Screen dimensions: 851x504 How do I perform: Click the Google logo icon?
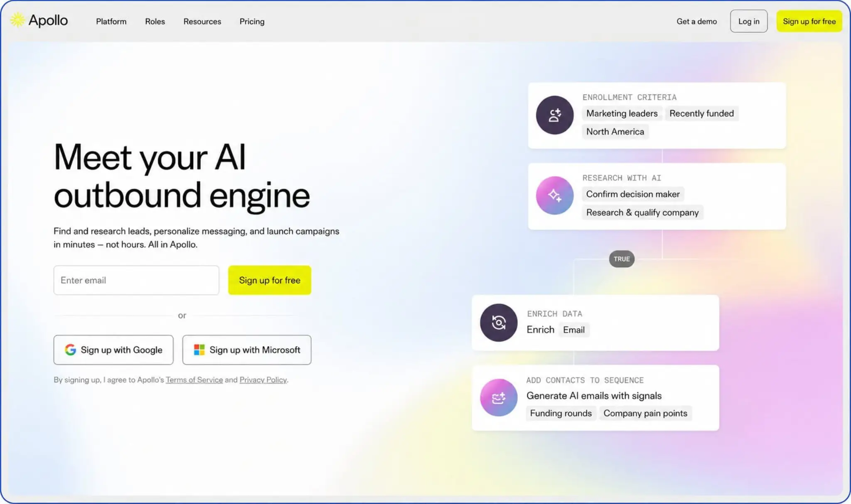tap(70, 350)
